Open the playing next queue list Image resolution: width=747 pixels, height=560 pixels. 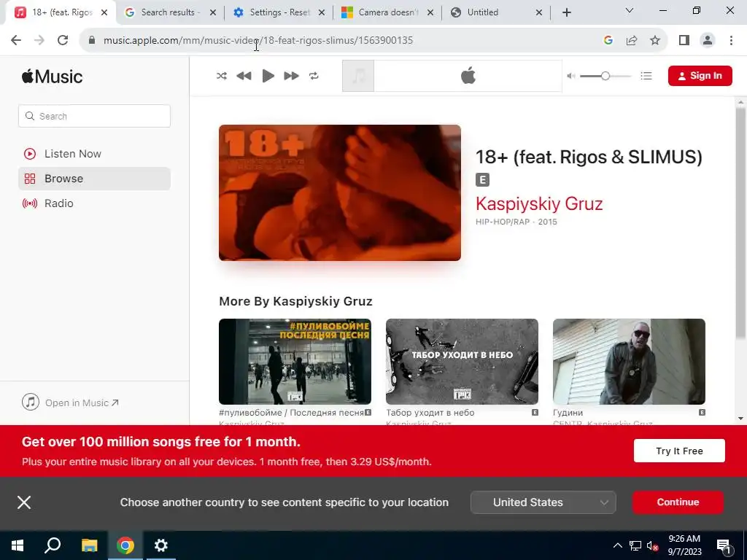[x=646, y=76]
